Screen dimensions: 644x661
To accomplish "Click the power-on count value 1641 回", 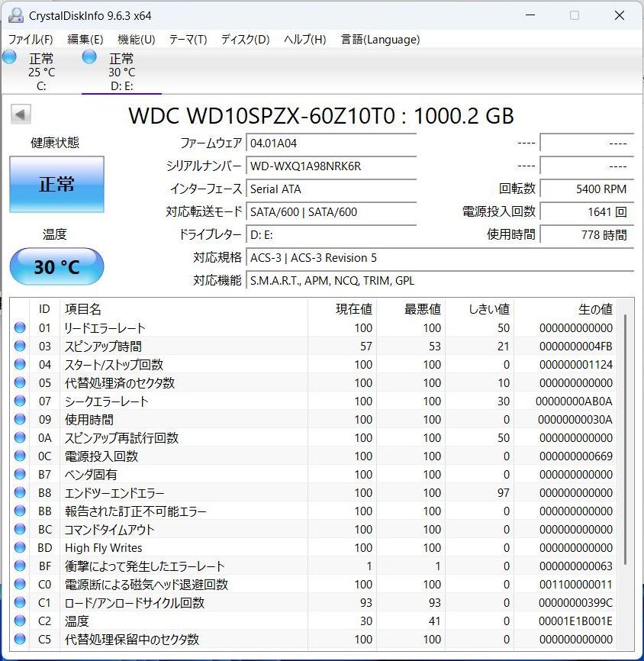I will 587,211.
